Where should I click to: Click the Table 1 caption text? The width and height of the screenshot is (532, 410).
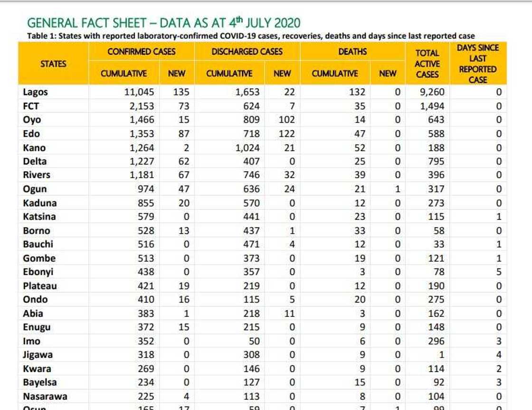251,36
